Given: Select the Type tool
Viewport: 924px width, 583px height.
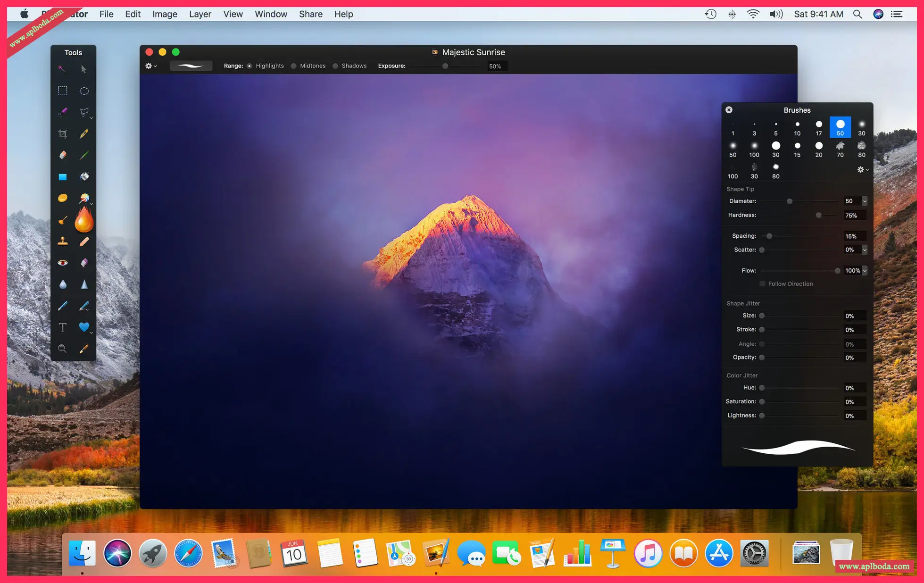Looking at the screenshot, I should coord(62,327).
